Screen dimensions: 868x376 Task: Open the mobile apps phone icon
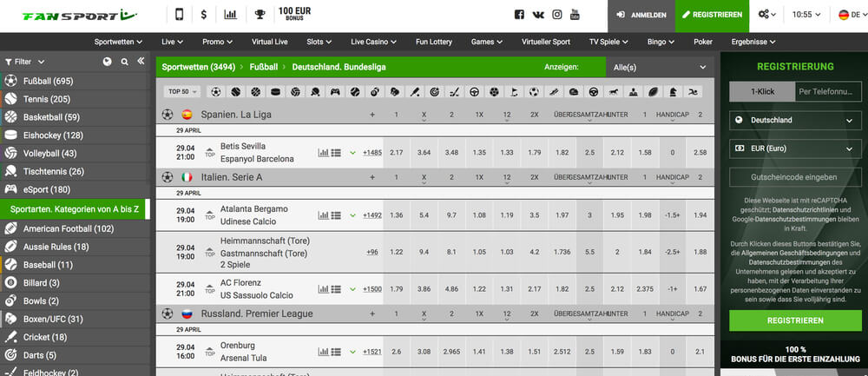click(x=180, y=15)
